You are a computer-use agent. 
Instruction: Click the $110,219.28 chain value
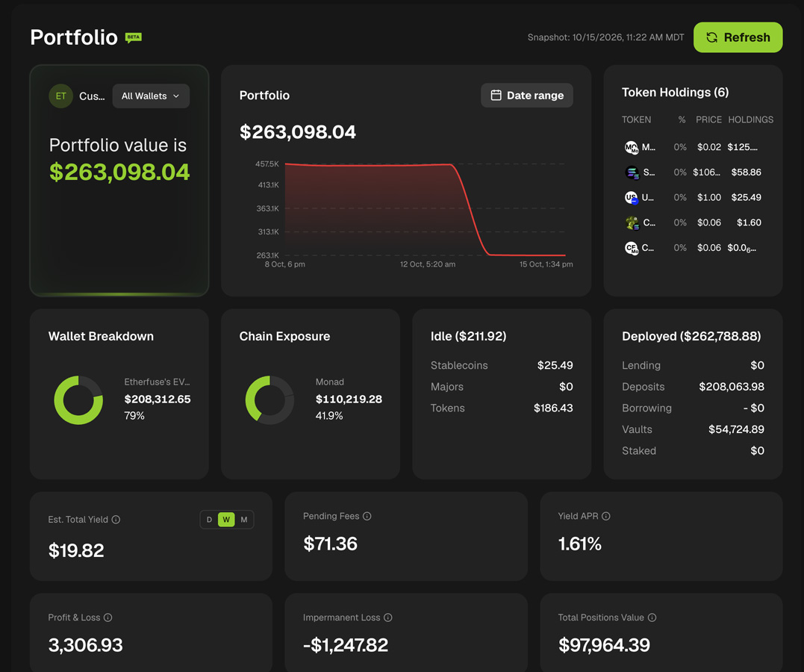pos(349,399)
